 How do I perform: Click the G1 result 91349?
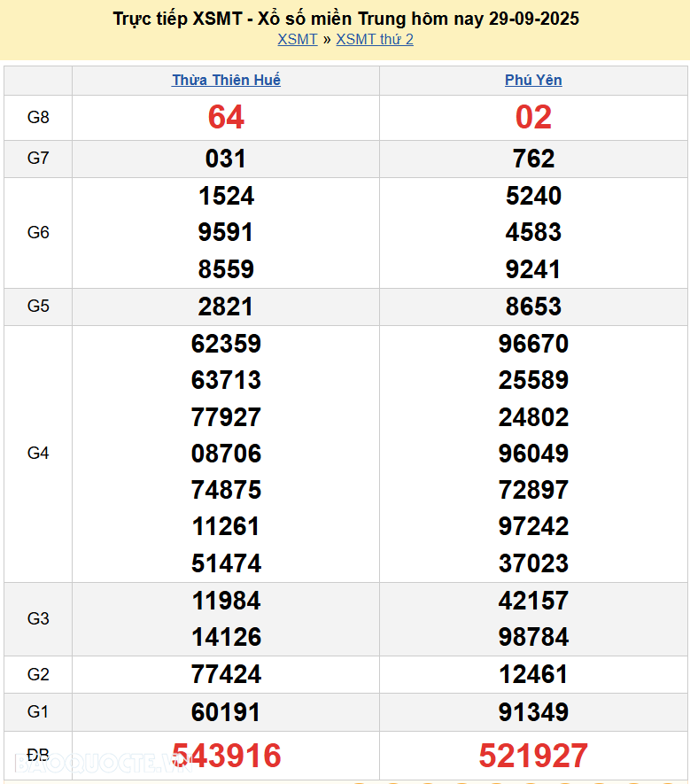533,712
